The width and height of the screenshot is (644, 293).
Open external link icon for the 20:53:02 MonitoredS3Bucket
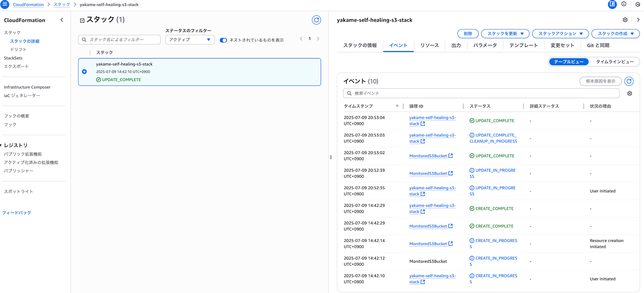tap(450, 156)
